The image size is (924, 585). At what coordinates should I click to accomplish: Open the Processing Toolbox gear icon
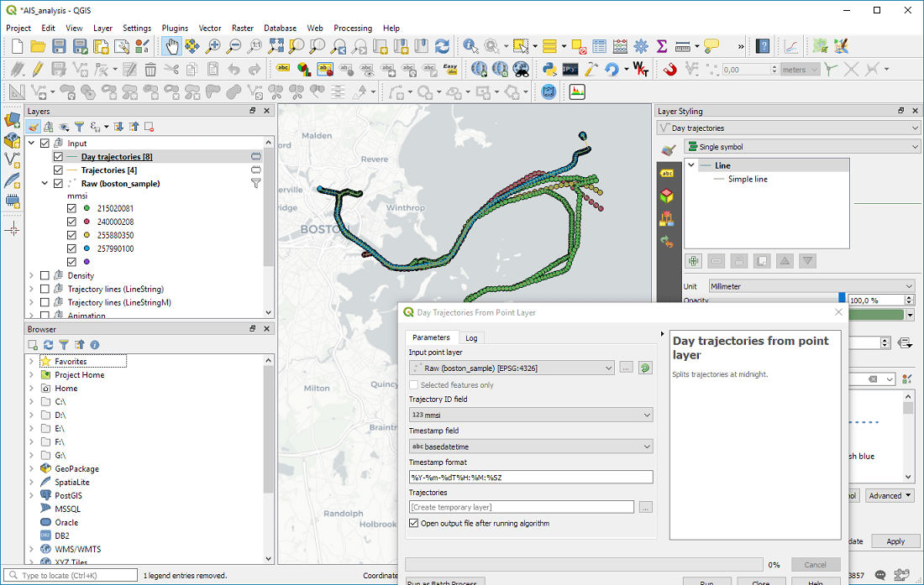point(639,46)
